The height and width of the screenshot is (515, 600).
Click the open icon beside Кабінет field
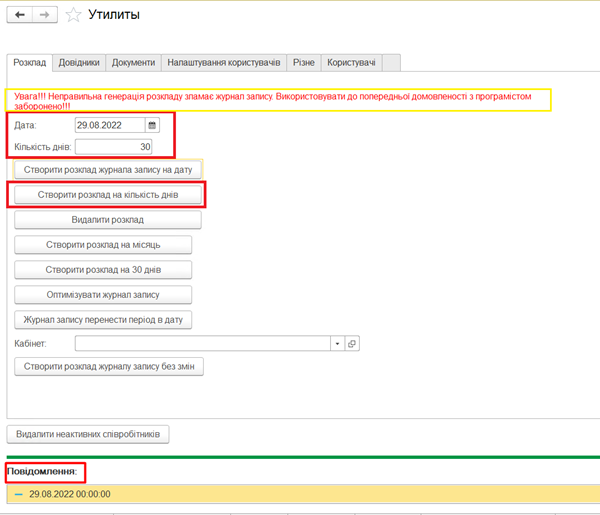[x=352, y=343]
